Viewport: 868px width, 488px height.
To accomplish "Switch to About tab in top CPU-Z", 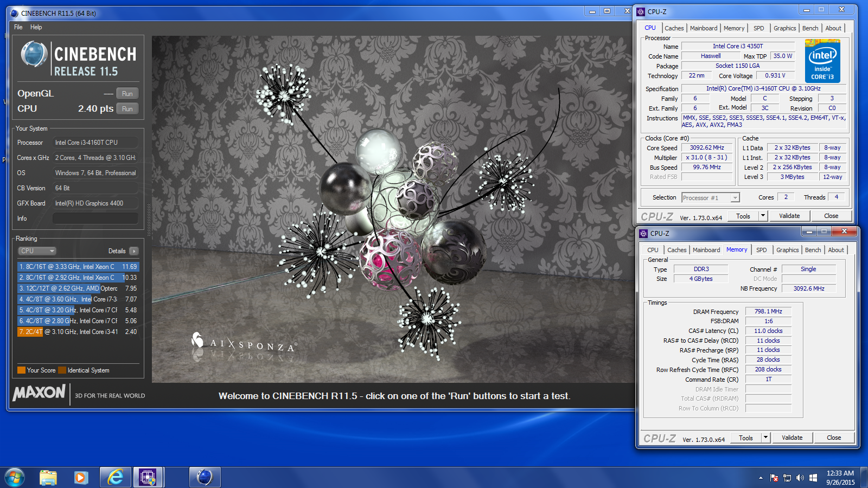I will pos(833,28).
